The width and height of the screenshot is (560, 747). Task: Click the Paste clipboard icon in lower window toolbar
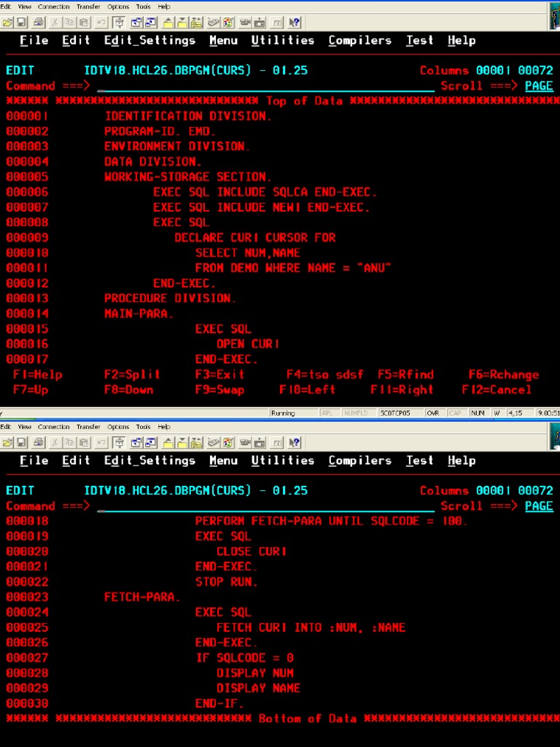click(85, 443)
